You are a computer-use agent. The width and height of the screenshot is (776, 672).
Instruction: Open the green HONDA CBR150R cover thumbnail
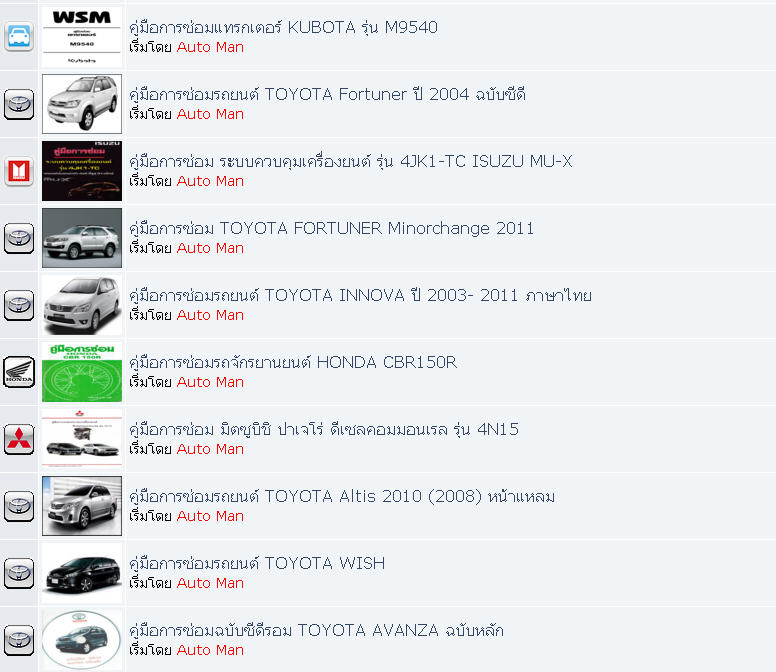[82, 372]
